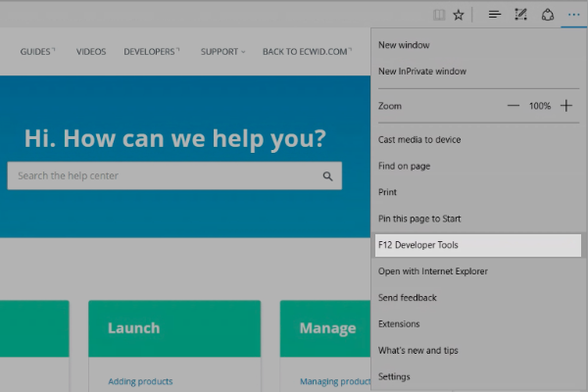Click the Favorites star icon
This screenshot has width=588, height=392.
(458, 15)
